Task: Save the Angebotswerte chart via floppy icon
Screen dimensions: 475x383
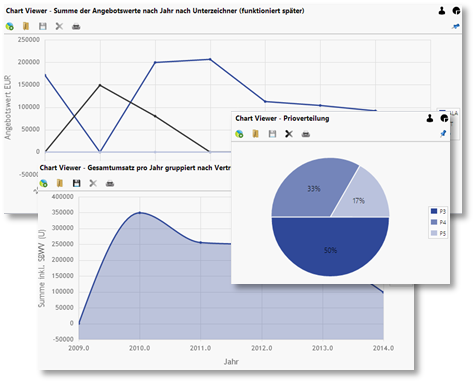Action: click(x=43, y=26)
